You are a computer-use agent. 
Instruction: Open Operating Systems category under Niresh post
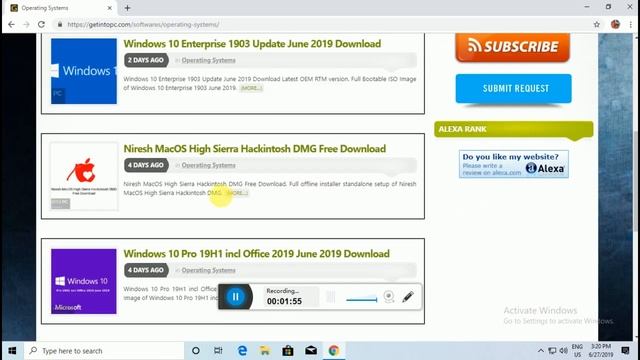click(x=208, y=165)
